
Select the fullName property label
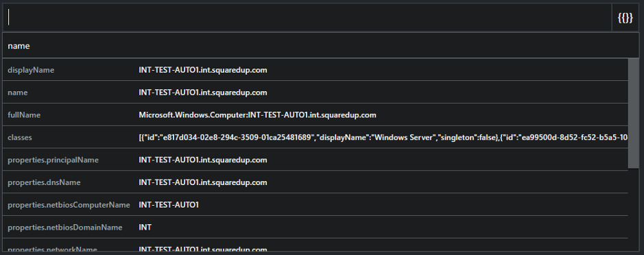tap(24, 115)
